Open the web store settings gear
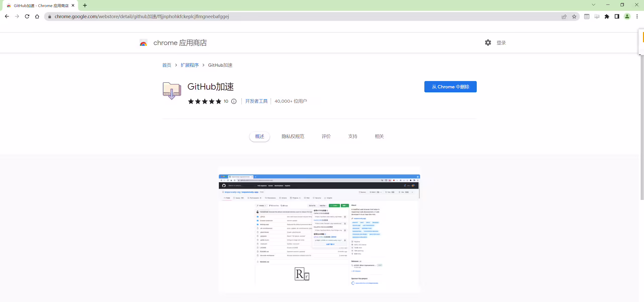The width and height of the screenshot is (644, 302). click(x=488, y=43)
